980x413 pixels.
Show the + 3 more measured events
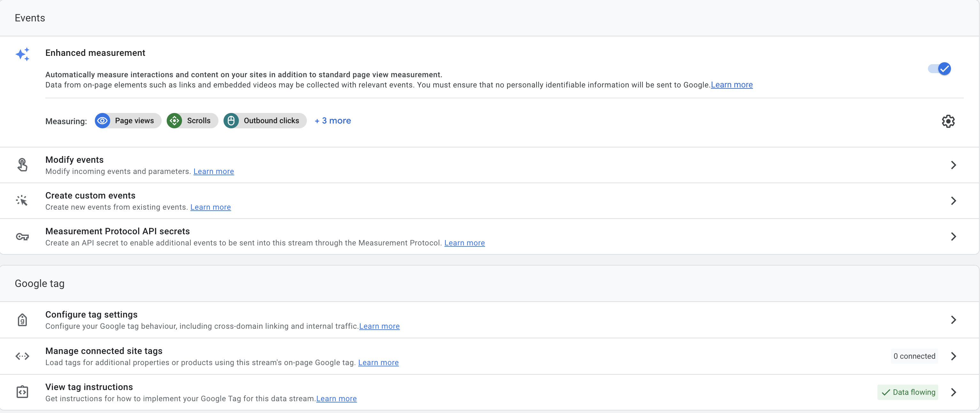click(333, 121)
